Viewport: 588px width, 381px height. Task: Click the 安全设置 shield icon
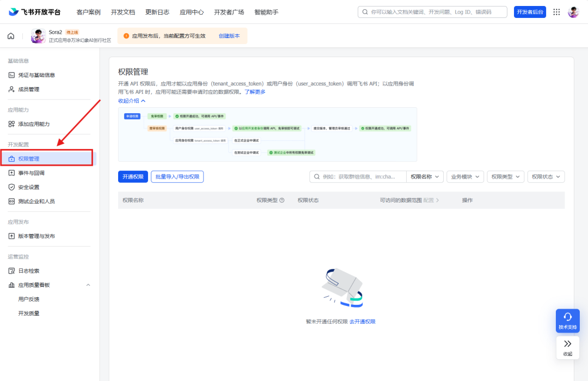tap(11, 187)
